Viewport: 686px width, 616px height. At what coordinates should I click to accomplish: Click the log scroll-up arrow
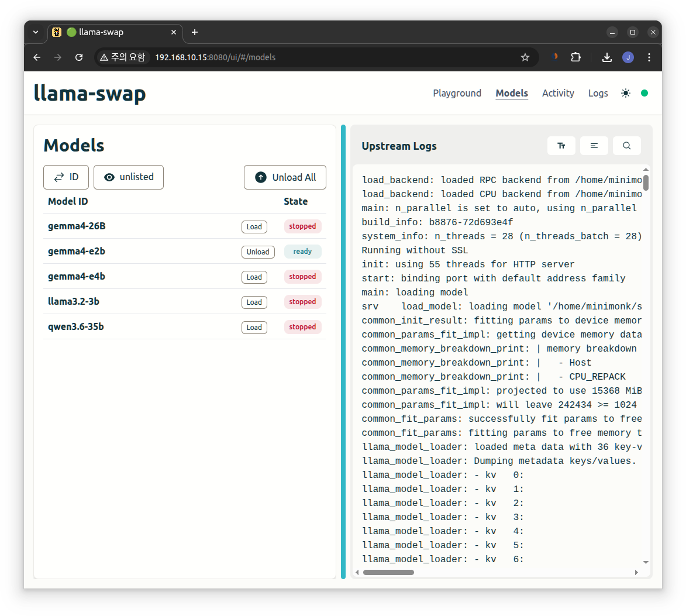coord(646,170)
